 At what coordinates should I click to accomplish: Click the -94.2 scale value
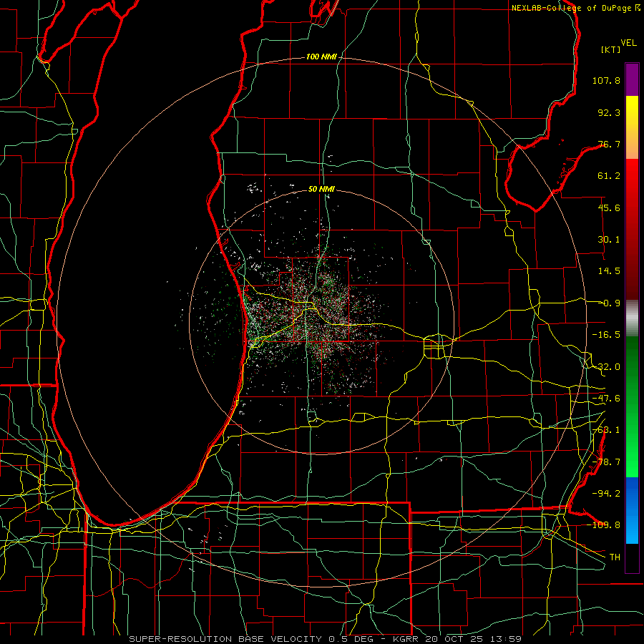click(x=606, y=493)
